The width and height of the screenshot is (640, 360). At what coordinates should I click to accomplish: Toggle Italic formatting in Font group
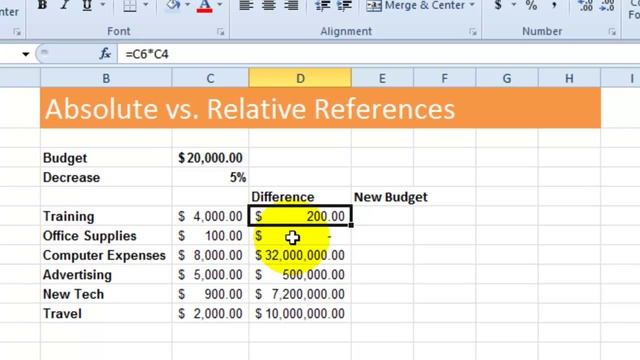pyautogui.click(x=64, y=5)
